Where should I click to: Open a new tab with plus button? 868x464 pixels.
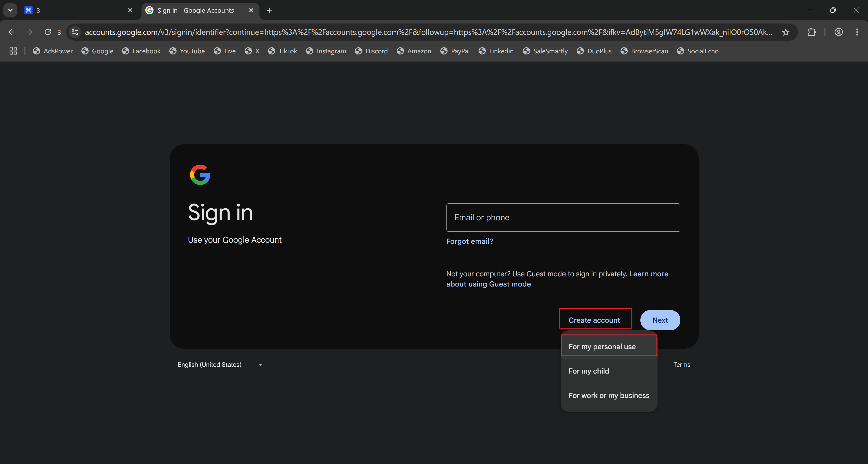click(270, 10)
